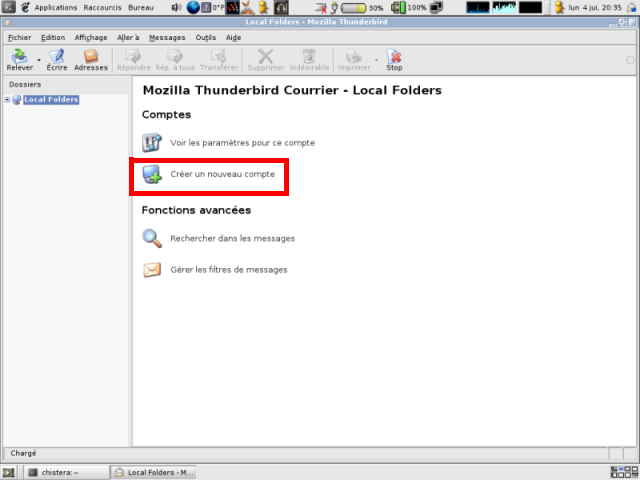The image size is (640, 480).
Task: Switch to the chistera terminal taskbar button
Action: coord(58,472)
